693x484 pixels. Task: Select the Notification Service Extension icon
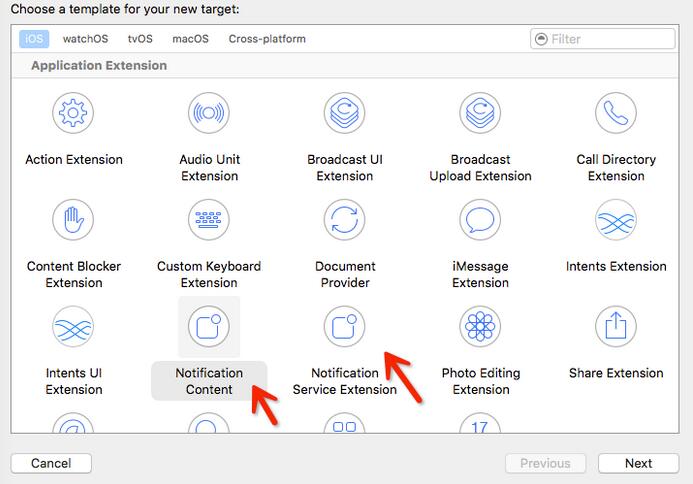[345, 327]
